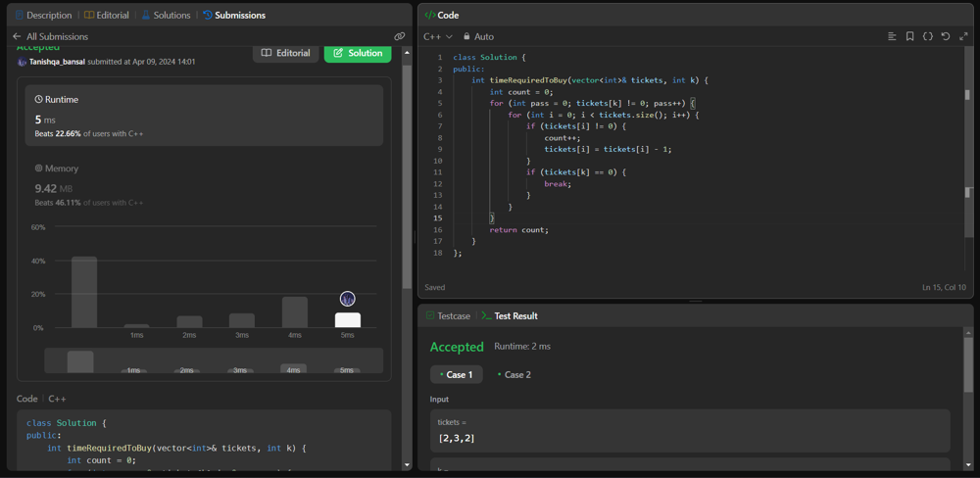
Task: Click the 4ms bar in the runtime chart
Action: [x=295, y=311]
